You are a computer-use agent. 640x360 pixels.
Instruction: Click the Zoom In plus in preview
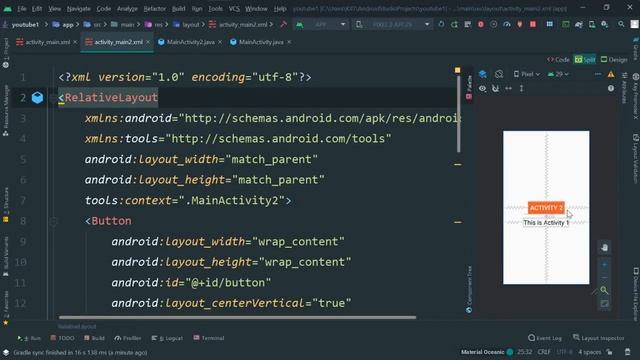[604, 264]
